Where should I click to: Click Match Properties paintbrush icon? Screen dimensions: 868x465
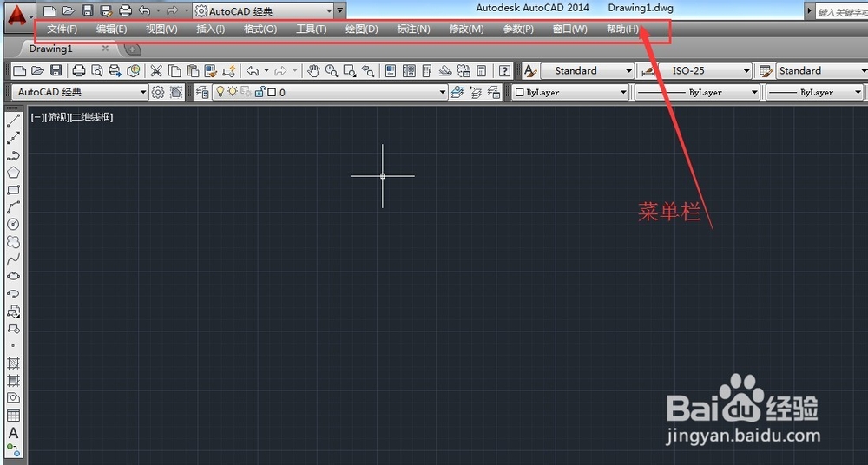point(211,71)
